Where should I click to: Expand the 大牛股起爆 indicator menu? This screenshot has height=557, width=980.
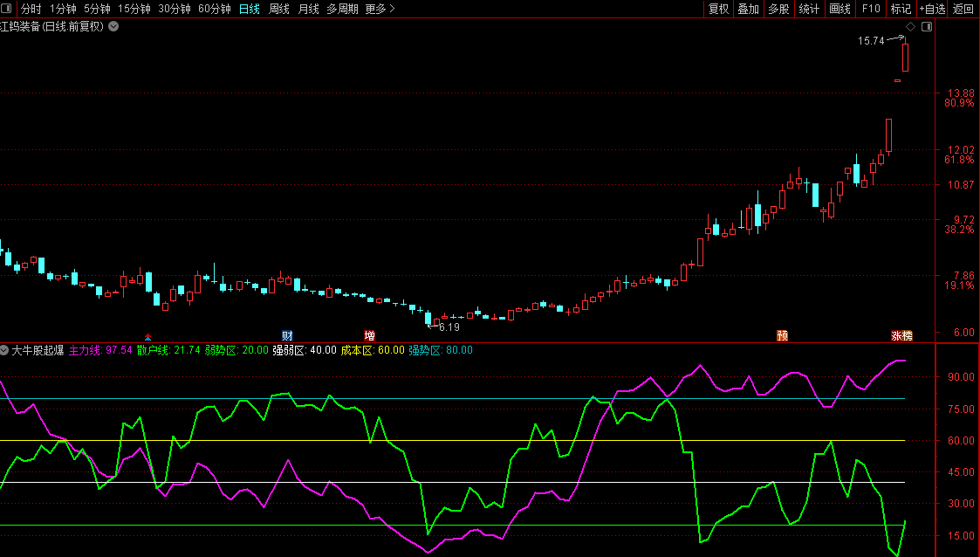pyautogui.click(x=5, y=350)
